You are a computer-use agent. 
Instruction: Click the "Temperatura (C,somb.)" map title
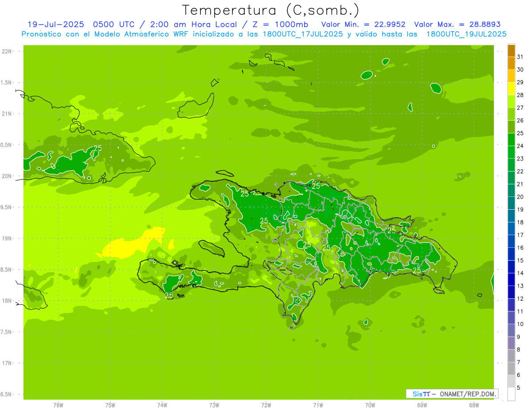click(x=270, y=10)
